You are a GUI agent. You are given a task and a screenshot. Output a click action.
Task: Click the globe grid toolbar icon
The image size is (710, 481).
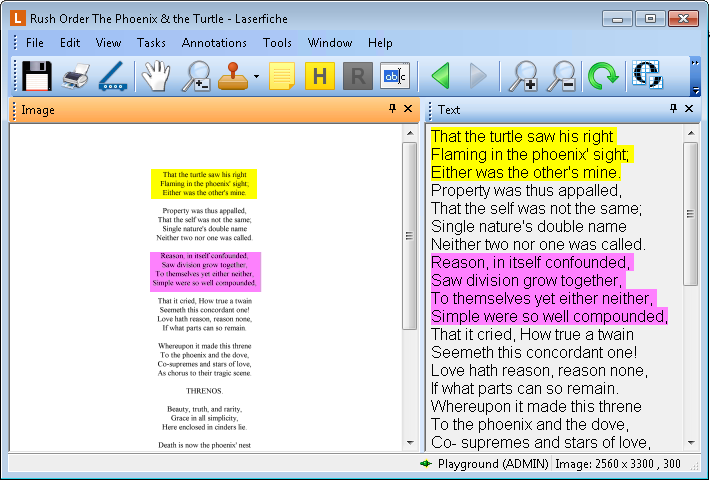(x=647, y=75)
